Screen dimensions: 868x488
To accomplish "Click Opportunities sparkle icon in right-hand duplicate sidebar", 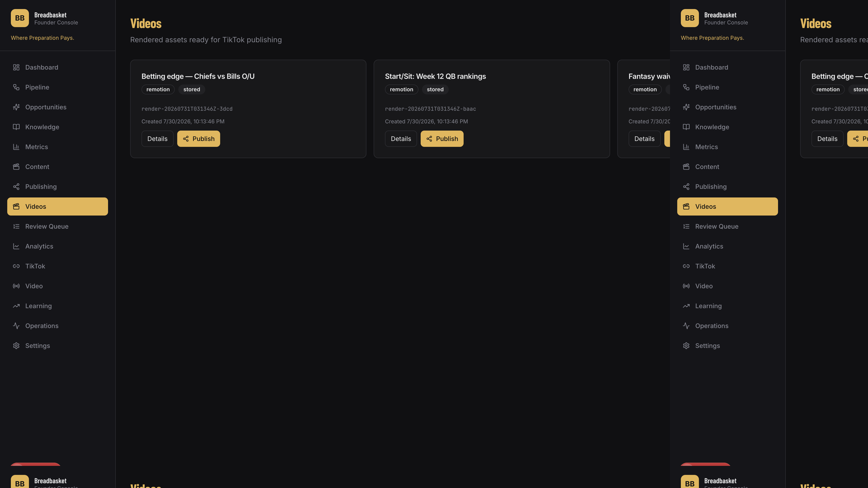I will (x=686, y=107).
